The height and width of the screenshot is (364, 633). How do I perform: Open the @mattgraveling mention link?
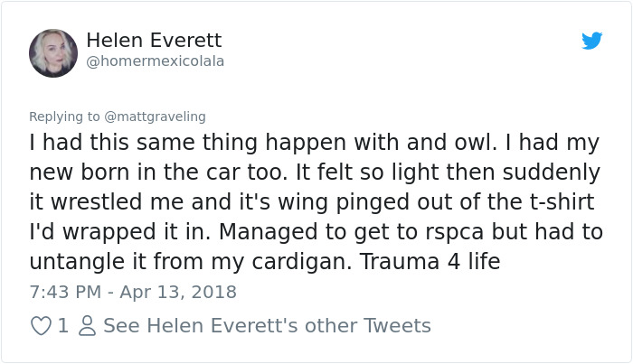(156, 116)
